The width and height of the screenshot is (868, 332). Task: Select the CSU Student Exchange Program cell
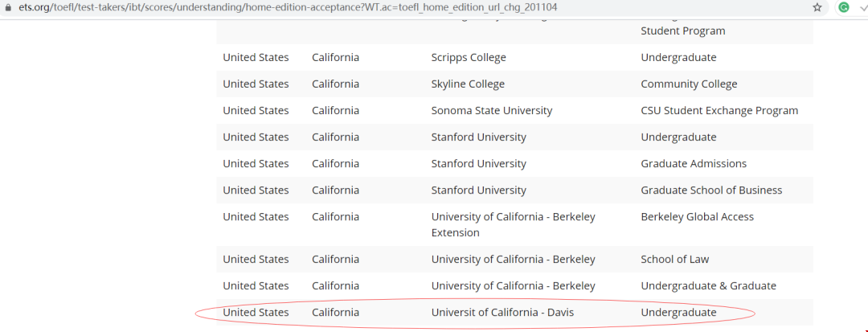[x=719, y=111]
